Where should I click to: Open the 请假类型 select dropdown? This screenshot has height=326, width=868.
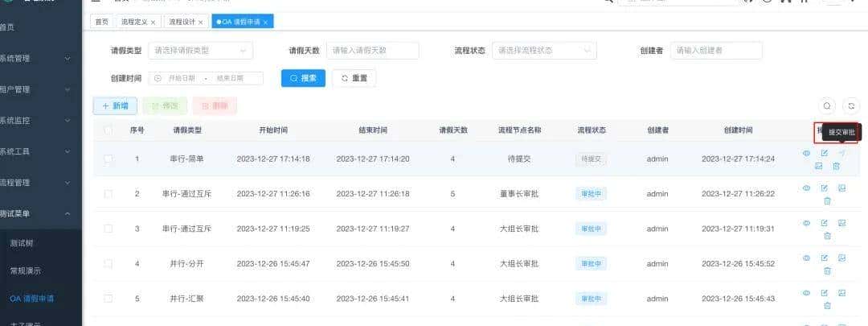200,51
